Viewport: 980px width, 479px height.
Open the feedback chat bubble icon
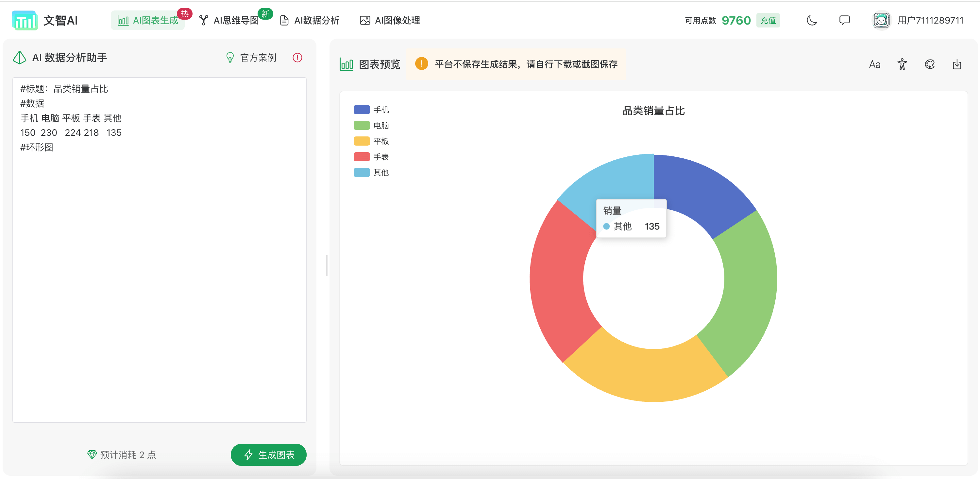pyautogui.click(x=844, y=20)
